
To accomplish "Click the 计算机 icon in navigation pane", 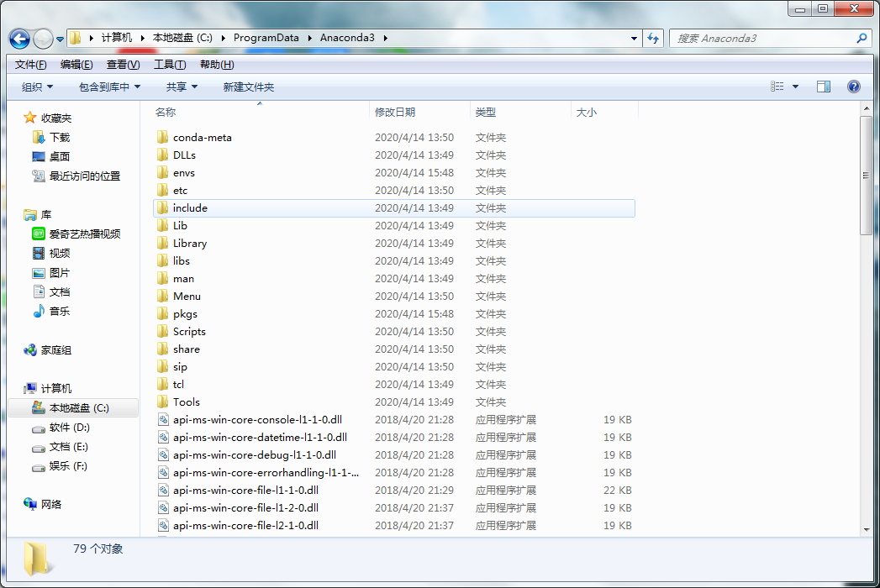I will pos(29,388).
